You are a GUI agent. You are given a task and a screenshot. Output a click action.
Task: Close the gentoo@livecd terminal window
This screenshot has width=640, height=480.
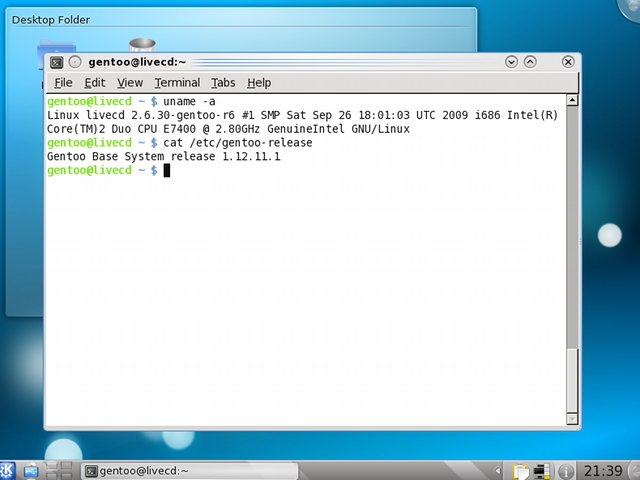568,62
